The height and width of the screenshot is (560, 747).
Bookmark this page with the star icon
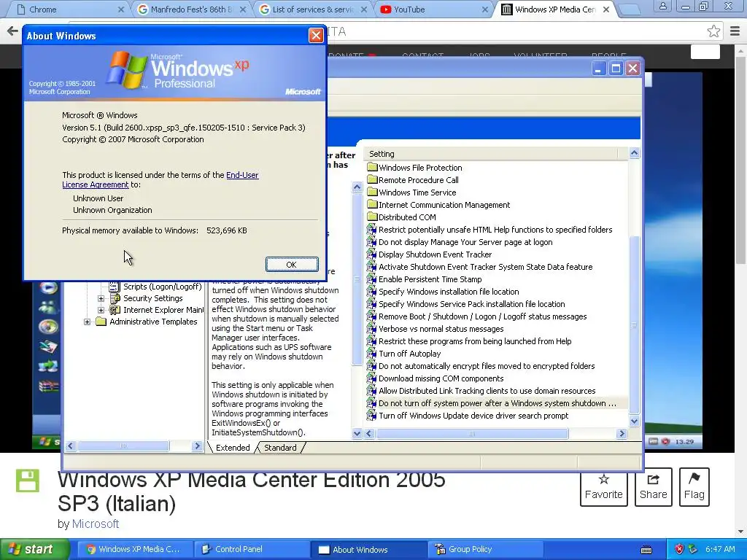[x=713, y=31]
